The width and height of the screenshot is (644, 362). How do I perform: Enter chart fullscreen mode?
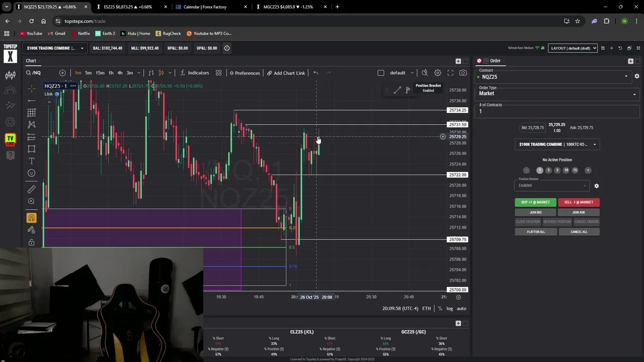450,73
